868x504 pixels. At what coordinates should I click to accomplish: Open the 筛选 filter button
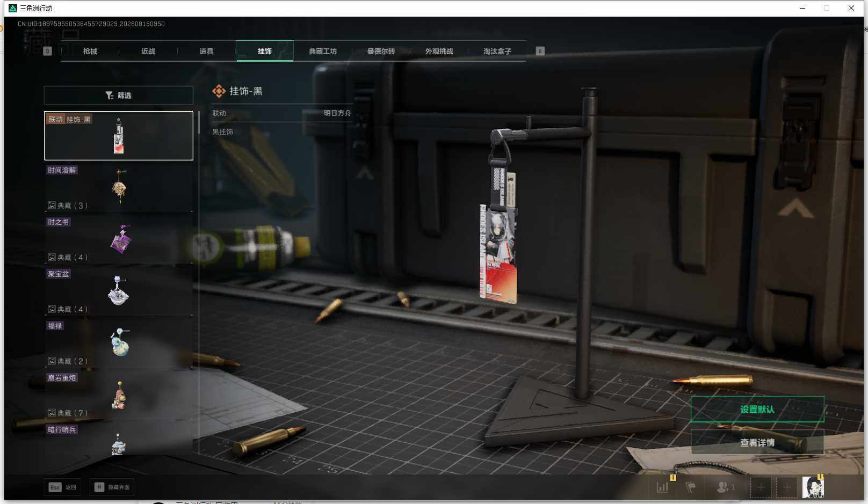click(x=119, y=95)
